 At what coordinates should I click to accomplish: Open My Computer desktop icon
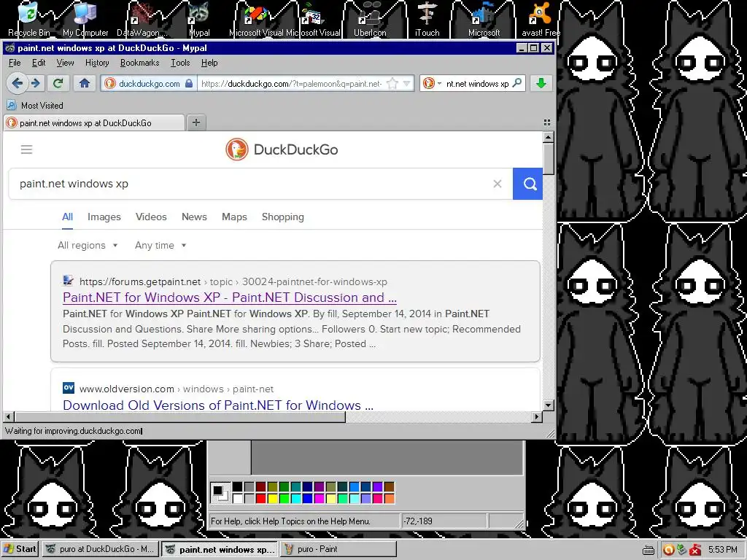[x=85, y=20]
